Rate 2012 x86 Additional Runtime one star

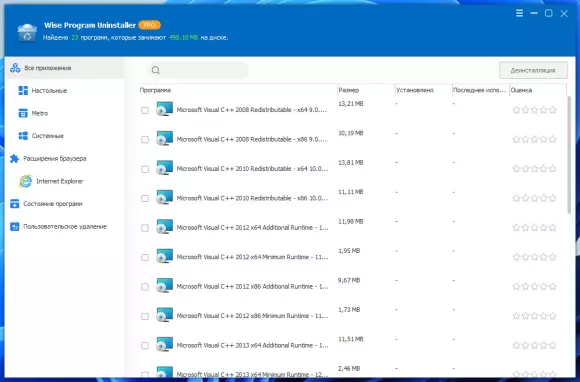[x=516, y=286]
